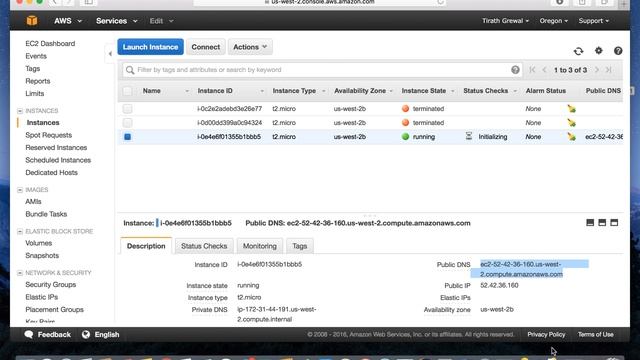The height and width of the screenshot is (360, 640).
Task: Open Spot Requests in the sidebar
Action: [49, 135]
